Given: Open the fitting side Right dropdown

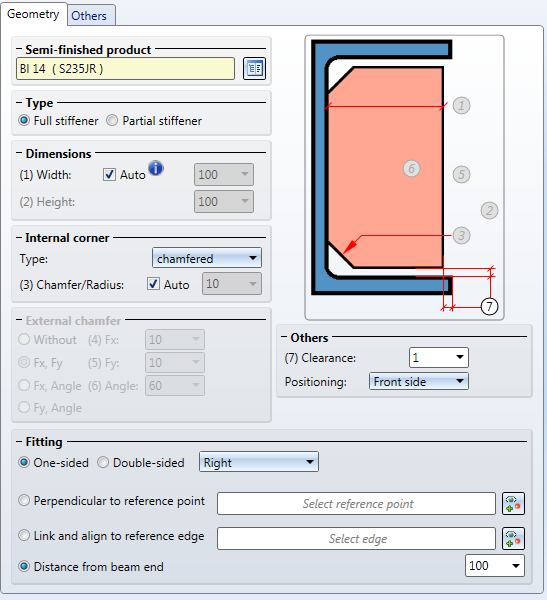Looking at the screenshot, I should [259, 462].
